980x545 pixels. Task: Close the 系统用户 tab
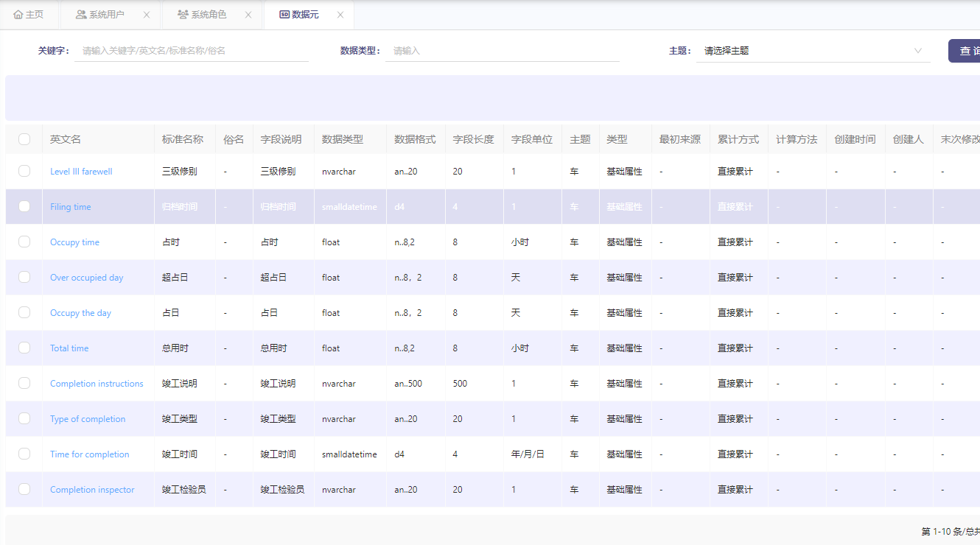147,15
